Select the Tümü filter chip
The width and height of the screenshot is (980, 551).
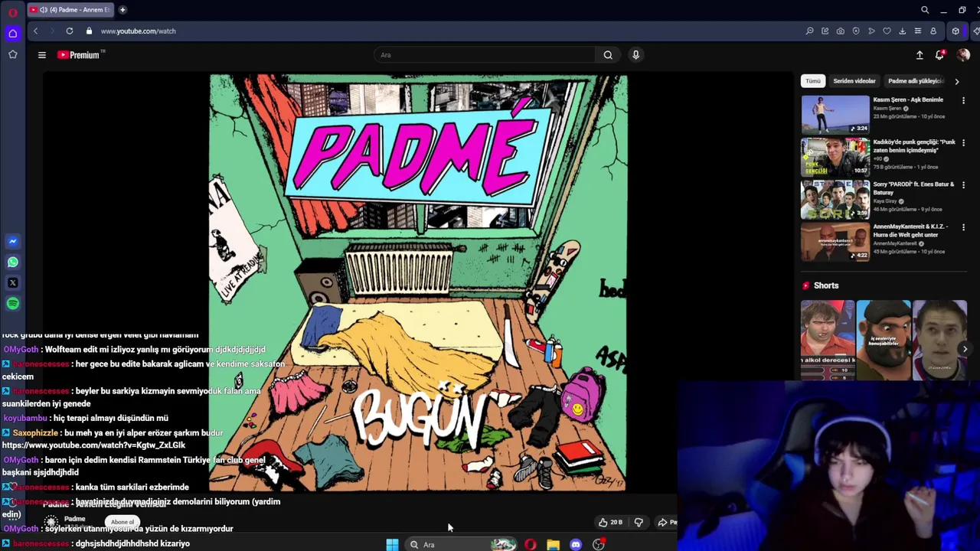[813, 80]
